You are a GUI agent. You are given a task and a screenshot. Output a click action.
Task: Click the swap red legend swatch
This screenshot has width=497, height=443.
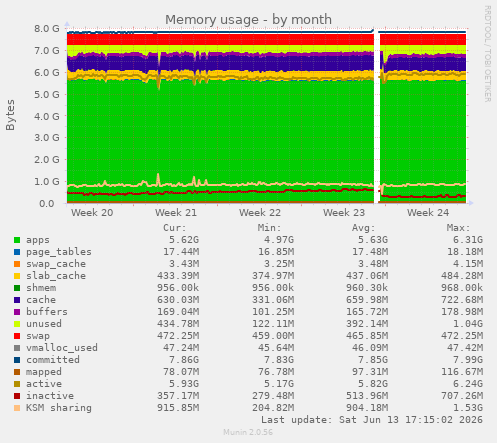17,336
